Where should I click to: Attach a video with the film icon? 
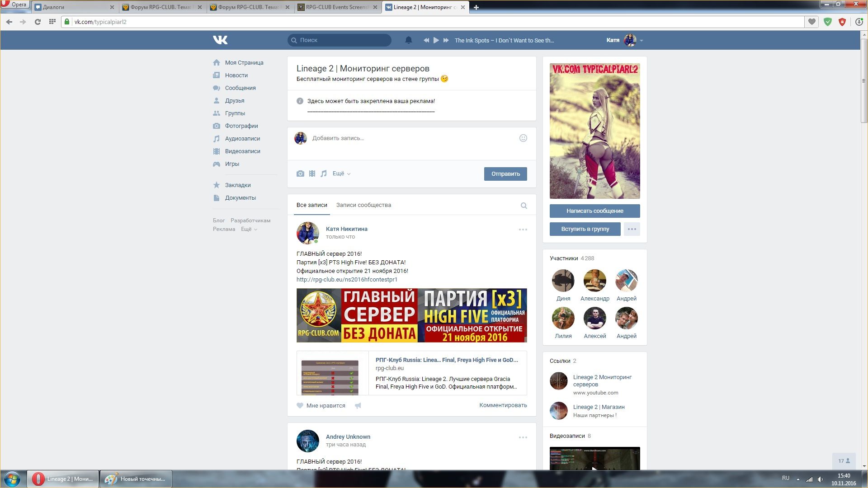[312, 174]
